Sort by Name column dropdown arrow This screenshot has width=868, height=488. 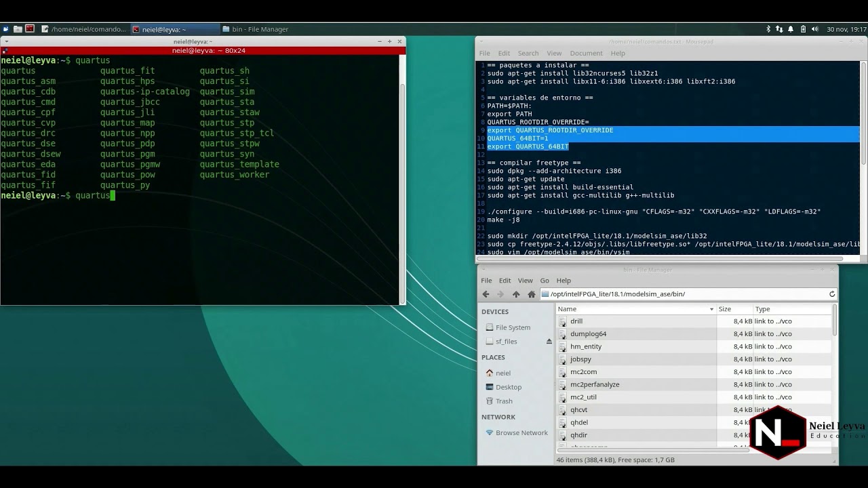click(711, 309)
